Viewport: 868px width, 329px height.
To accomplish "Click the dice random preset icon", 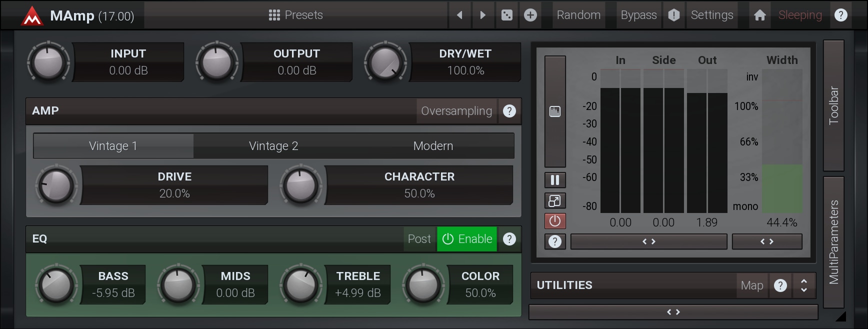I will 506,15.
